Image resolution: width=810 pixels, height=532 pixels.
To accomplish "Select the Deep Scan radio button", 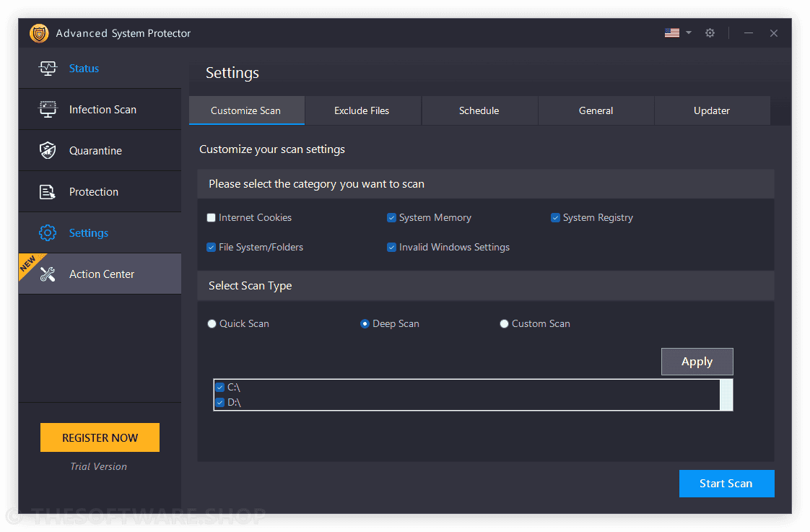I will click(x=365, y=324).
